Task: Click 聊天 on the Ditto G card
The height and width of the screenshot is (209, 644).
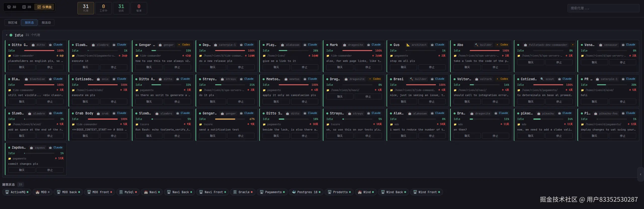Action: tap(22, 67)
